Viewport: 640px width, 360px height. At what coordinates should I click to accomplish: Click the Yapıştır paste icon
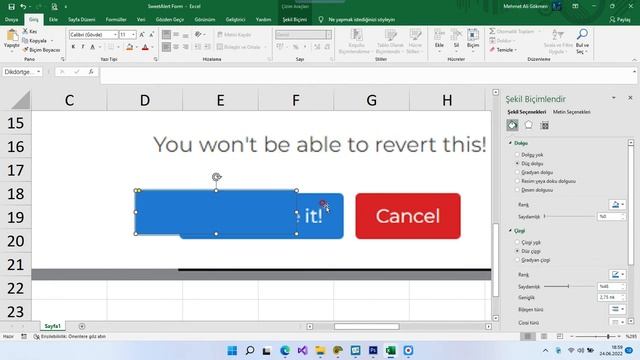(11, 36)
